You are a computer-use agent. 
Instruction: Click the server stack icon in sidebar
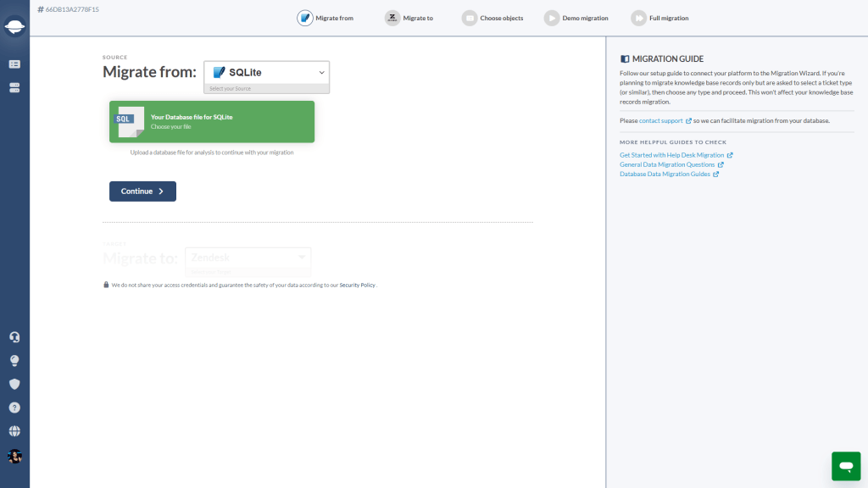[14, 87]
